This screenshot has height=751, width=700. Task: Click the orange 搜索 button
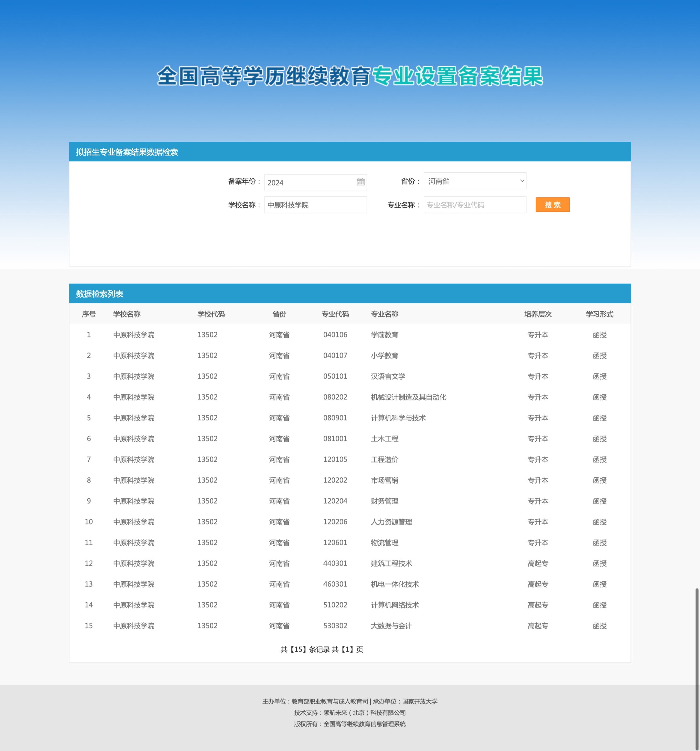(x=553, y=205)
